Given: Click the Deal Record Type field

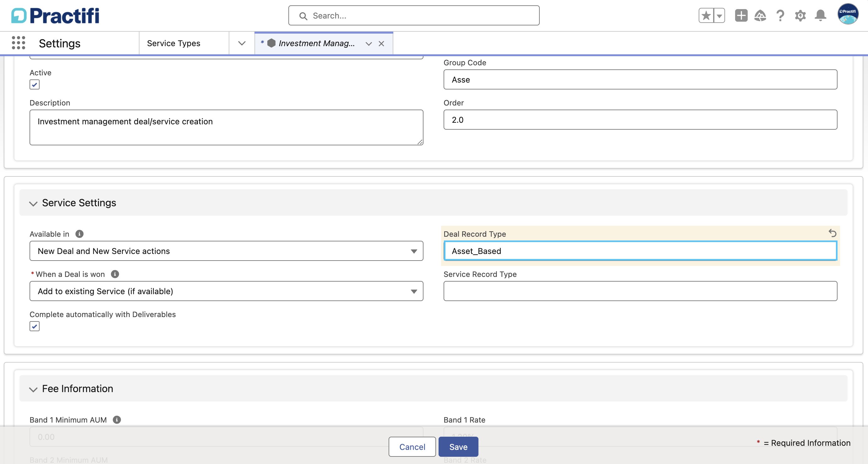Looking at the screenshot, I should click(x=640, y=251).
